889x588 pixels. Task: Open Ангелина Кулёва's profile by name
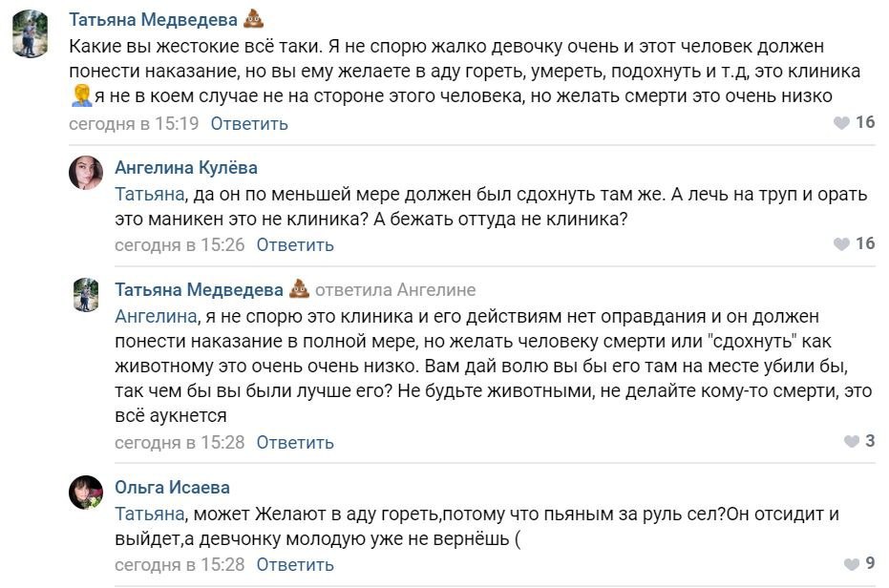coord(186,167)
